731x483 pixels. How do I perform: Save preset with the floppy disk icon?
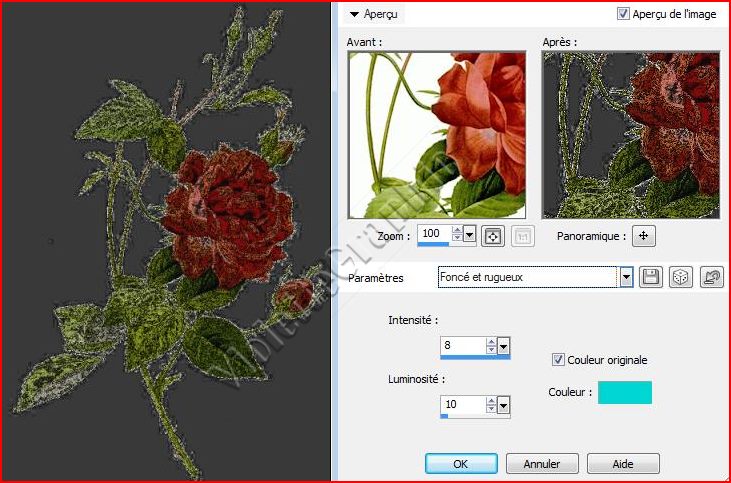(x=651, y=277)
